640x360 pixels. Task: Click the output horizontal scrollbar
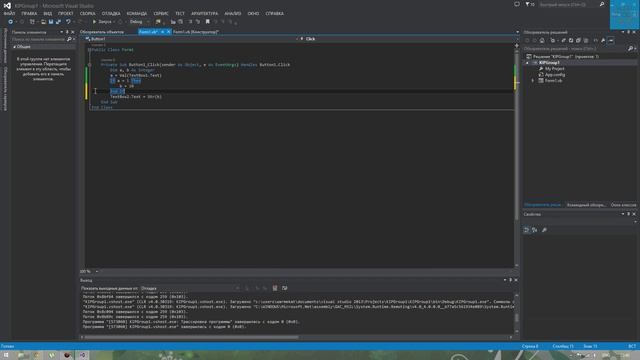pos(191,338)
